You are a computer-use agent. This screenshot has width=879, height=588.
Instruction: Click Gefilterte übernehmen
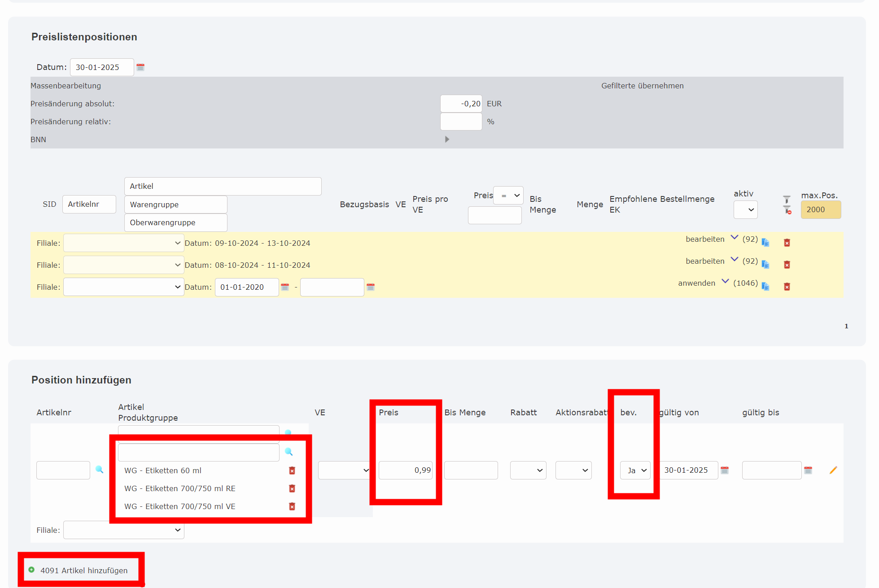coord(642,86)
